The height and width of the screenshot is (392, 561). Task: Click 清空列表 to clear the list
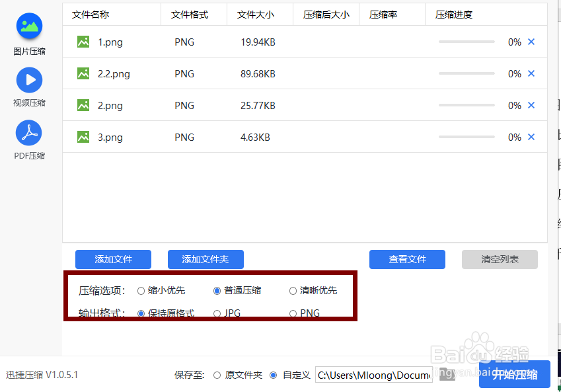coord(500,259)
